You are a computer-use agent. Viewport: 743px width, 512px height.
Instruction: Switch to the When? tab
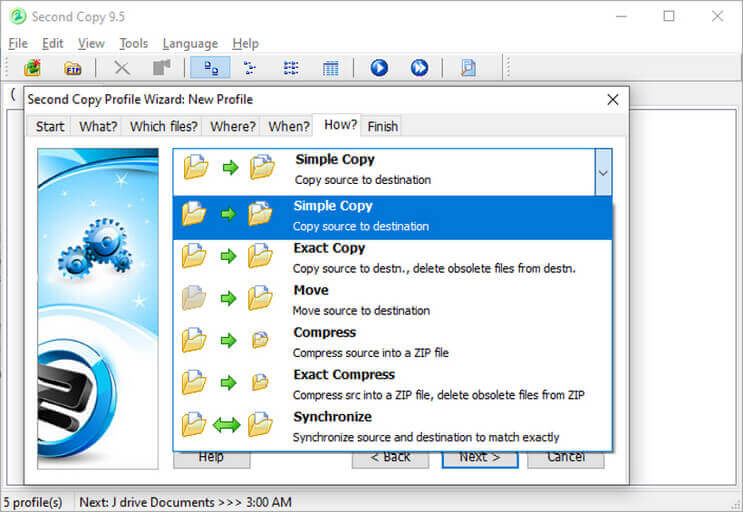(x=289, y=126)
